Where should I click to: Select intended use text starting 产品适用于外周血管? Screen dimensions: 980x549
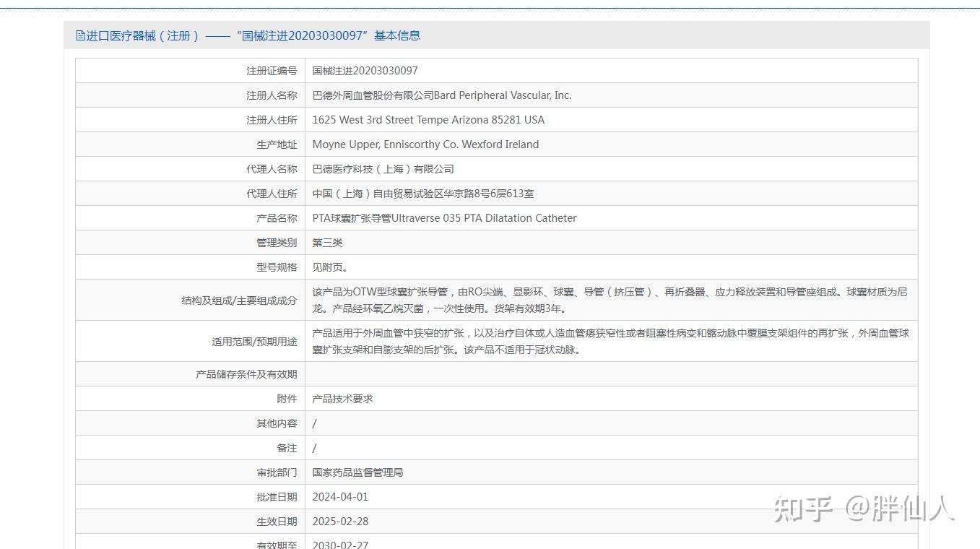point(611,342)
